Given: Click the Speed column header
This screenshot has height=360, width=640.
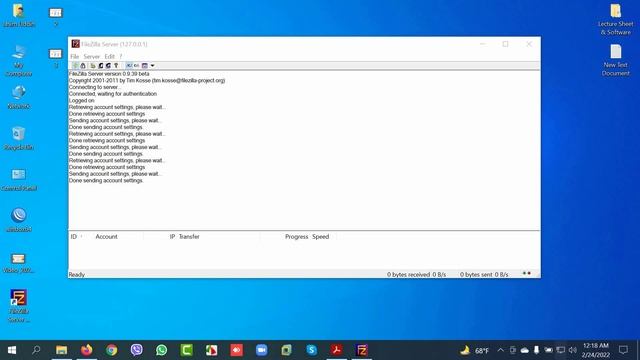Looking at the screenshot, I should [320, 237].
